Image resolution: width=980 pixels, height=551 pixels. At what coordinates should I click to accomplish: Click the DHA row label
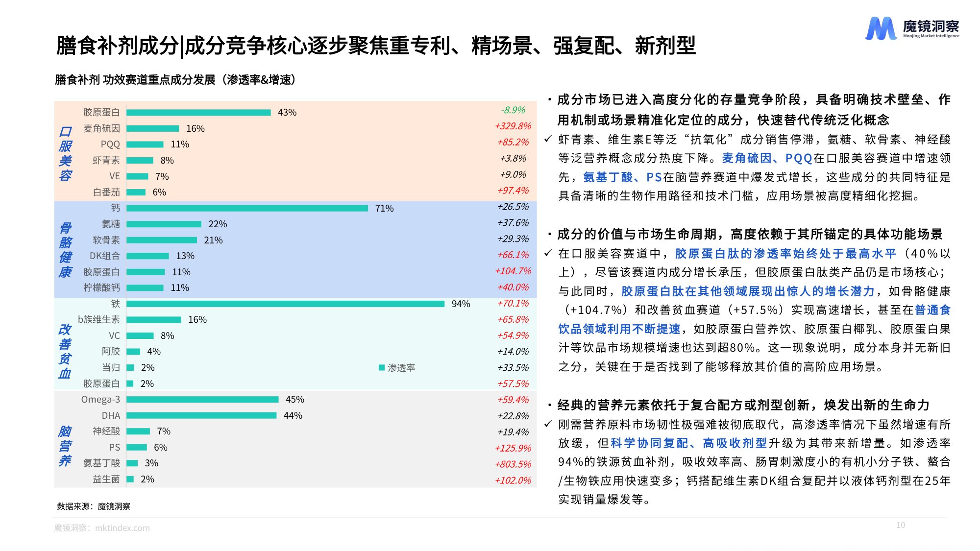111,415
